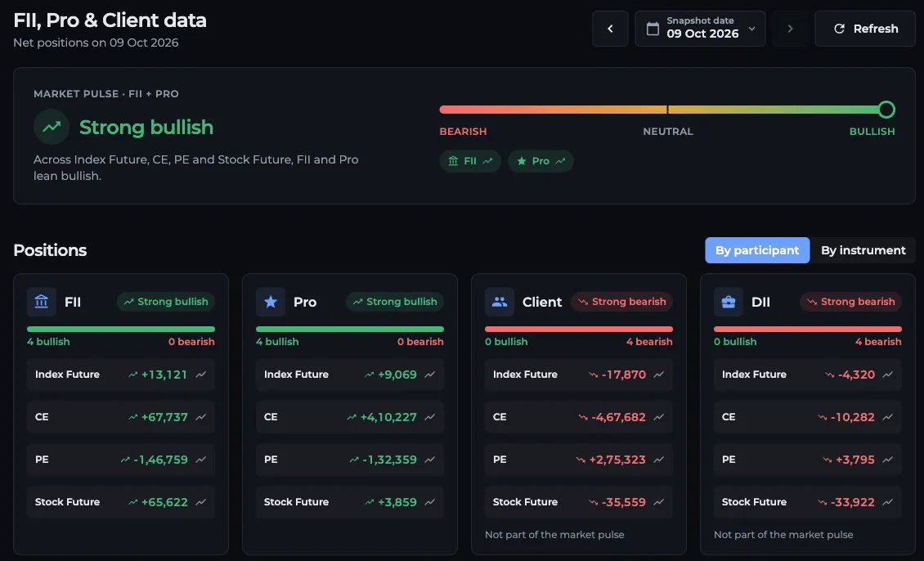Click FII CE value +67,737
Viewport: 924px width, 561px height.
coord(164,417)
